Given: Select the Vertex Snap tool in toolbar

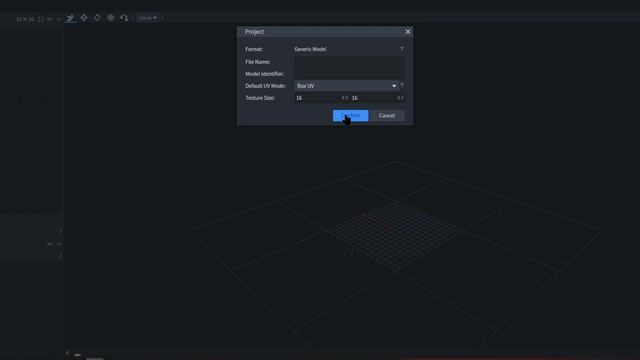Looking at the screenshot, I should coord(124,18).
